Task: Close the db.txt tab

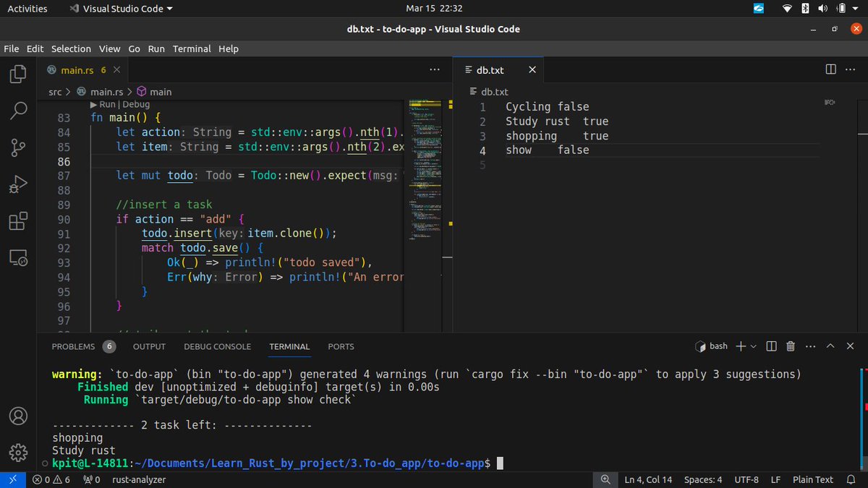Action: click(x=532, y=70)
